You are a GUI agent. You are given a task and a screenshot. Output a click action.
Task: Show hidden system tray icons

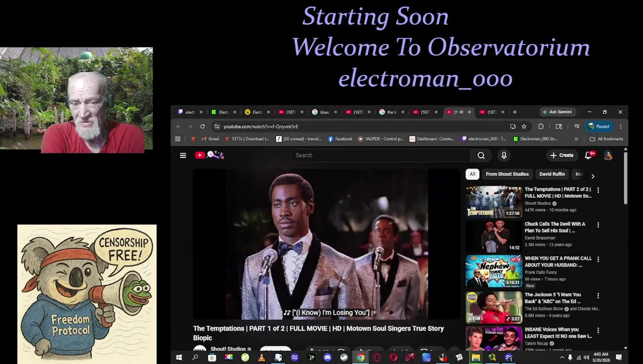point(562,358)
